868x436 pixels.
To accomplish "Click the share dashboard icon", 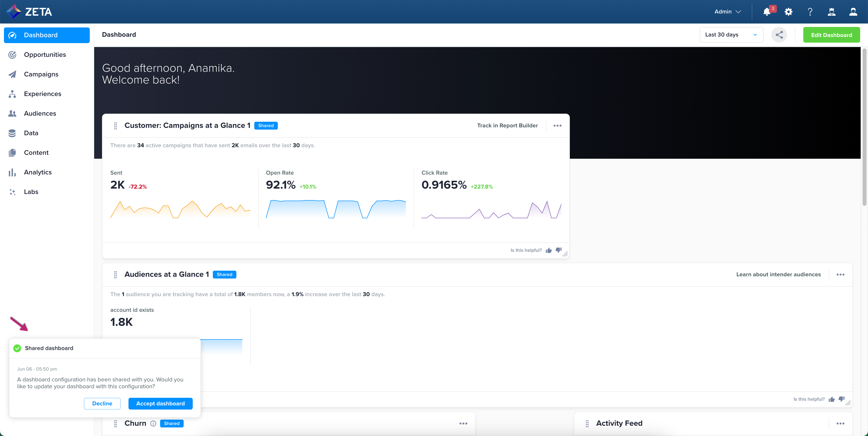I will point(779,34).
